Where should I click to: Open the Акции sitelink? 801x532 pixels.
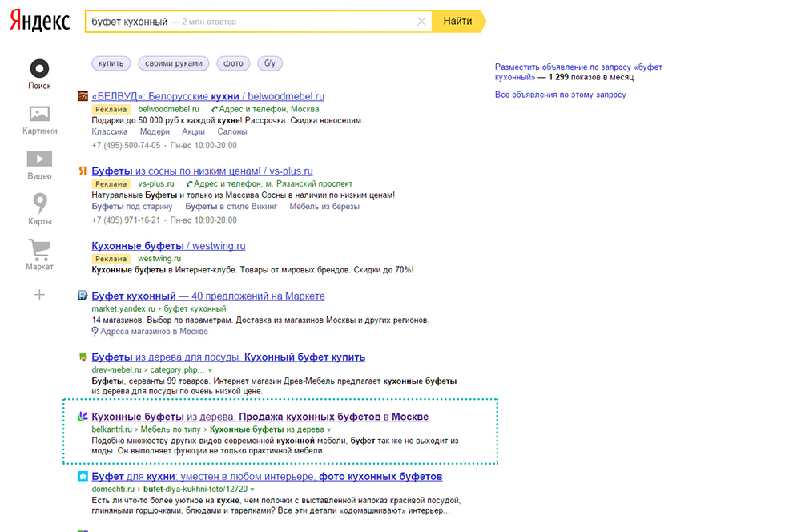click(x=194, y=131)
